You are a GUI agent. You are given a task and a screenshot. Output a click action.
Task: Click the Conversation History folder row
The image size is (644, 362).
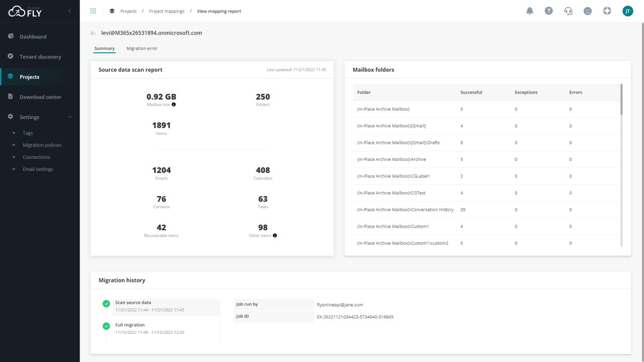487,210
